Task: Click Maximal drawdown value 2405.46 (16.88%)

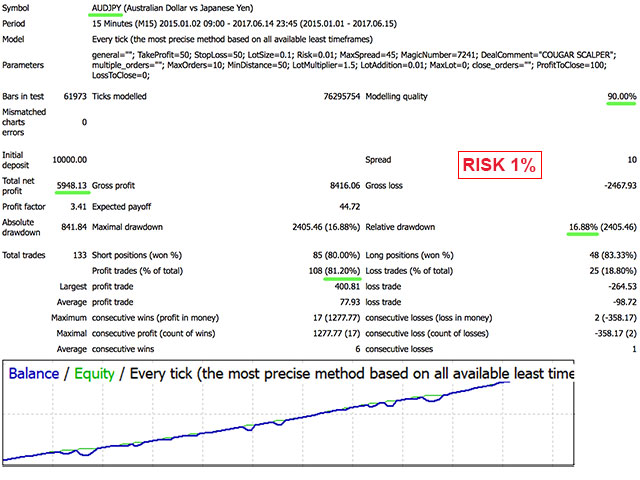Action: coord(326,227)
